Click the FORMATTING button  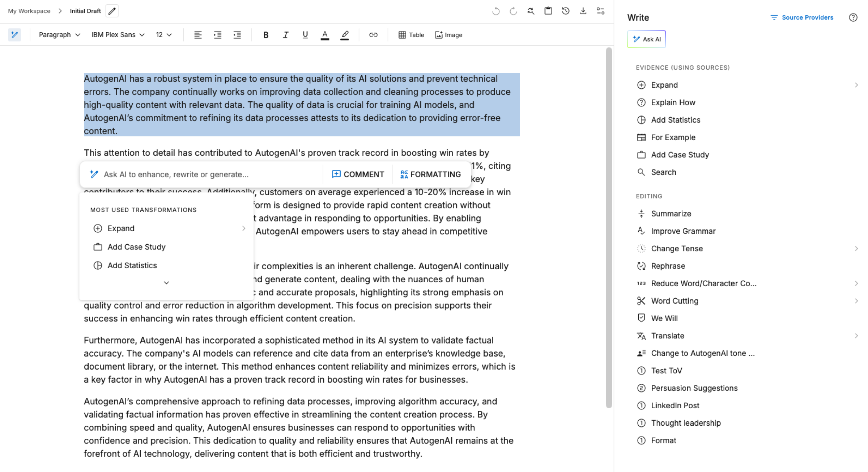(x=430, y=174)
